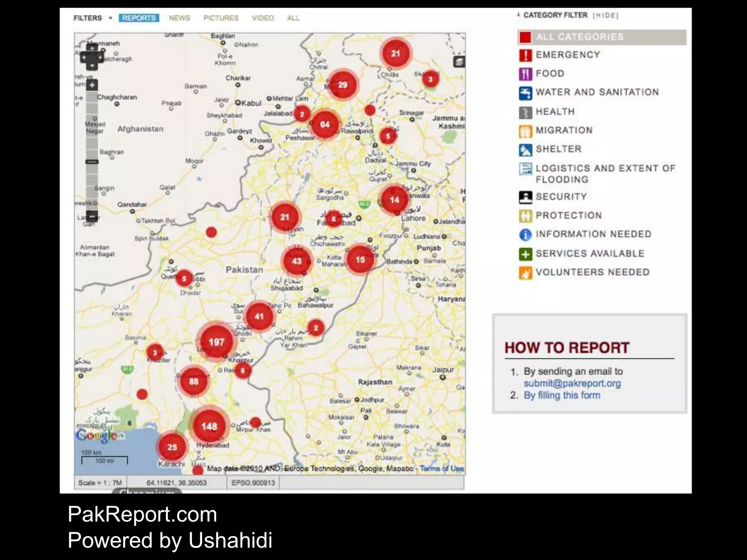Select the Volunteers Needed icon
The width and height of the screenshot is (747, 560).
tap(525, 272)
